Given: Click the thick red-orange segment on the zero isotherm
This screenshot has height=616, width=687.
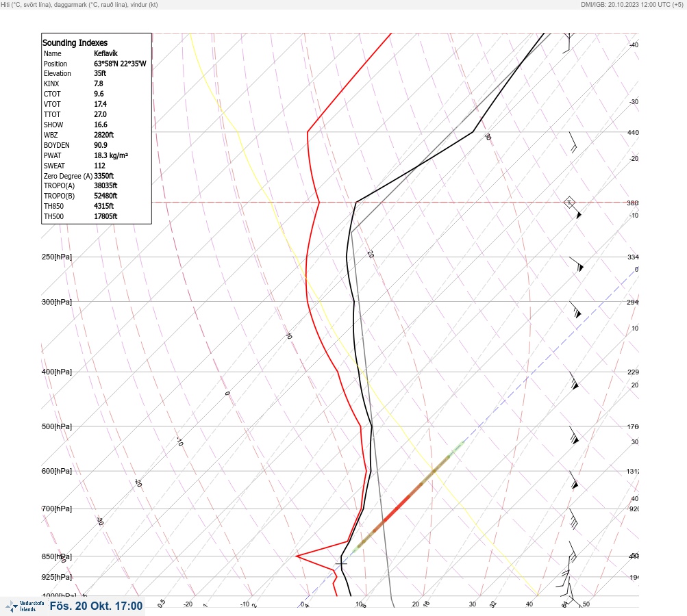Looking at the screenshot, I should click(x=397, y=506).
